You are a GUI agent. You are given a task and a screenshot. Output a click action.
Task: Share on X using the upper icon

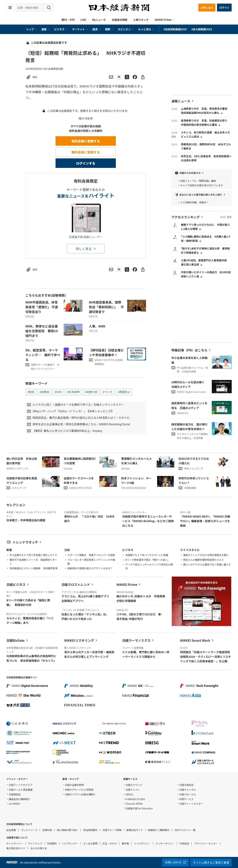[x=127, y=77]
